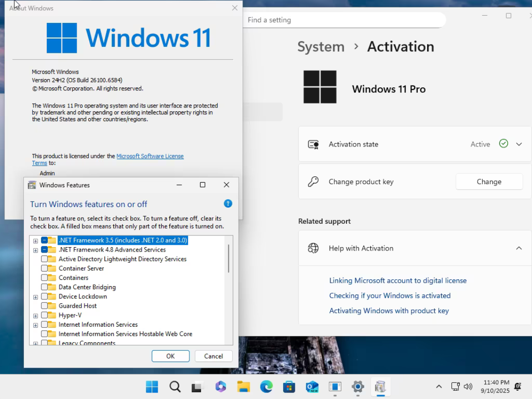Open the Copilot icon in taskbar
The width and height of the screenshot is (532, 399).
[221, 386]
